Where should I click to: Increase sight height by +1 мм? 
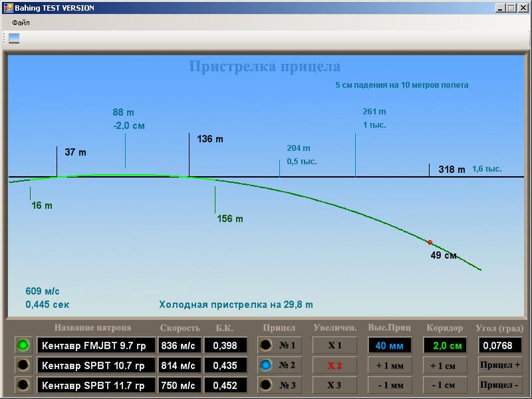[x=389, y=365]
